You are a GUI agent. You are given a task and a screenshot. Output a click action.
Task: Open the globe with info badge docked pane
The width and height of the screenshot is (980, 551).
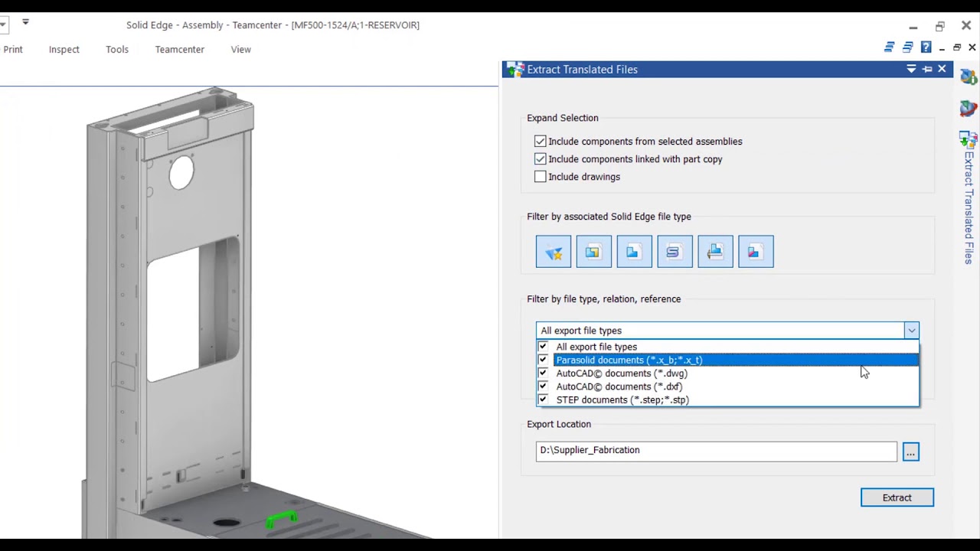pyautogui.click(x=969, y=77)
